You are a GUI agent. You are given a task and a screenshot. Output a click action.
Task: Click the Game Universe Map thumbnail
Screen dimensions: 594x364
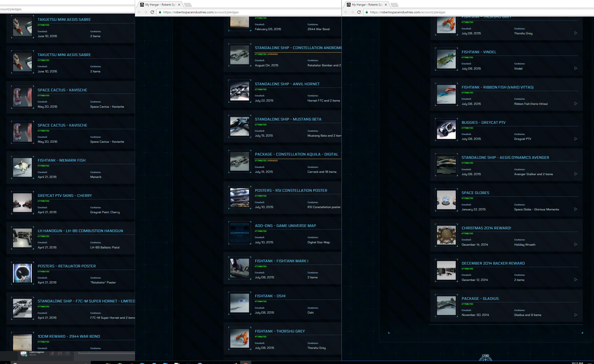(240, 233)
